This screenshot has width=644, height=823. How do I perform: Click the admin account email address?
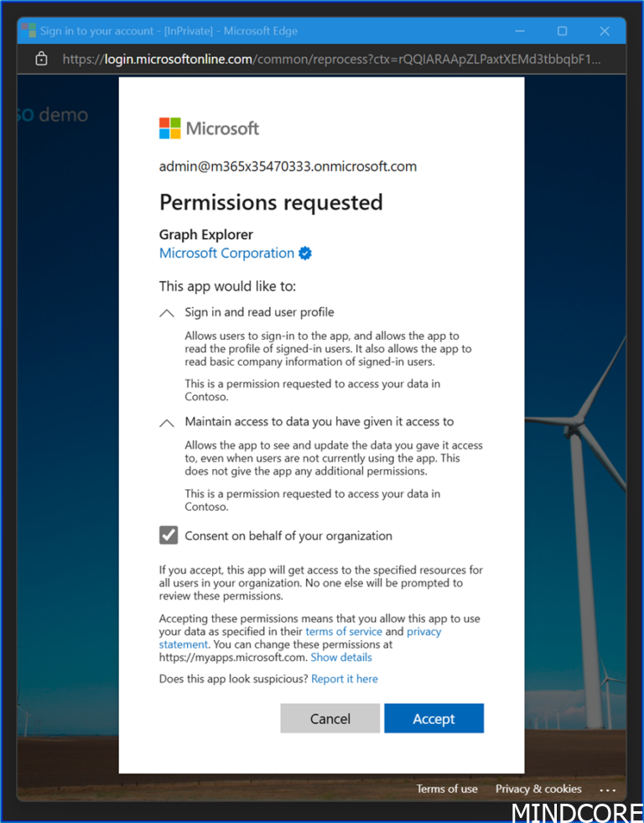[288, 166]
